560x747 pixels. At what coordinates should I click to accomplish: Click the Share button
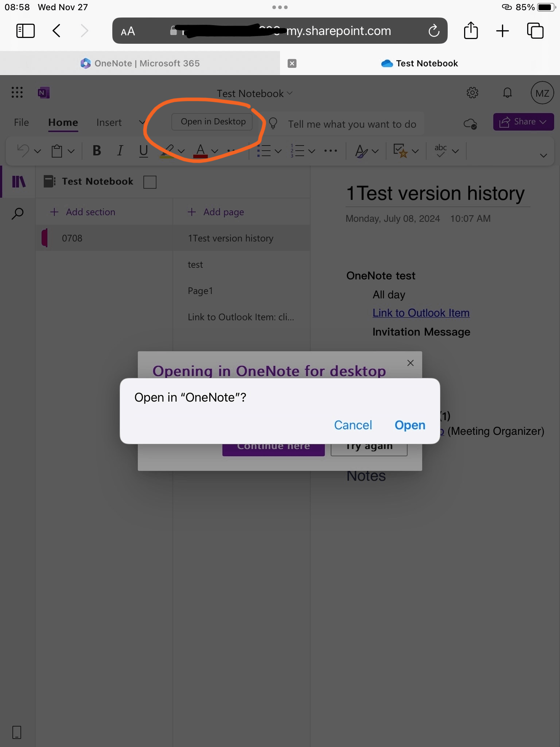[523, 122]
